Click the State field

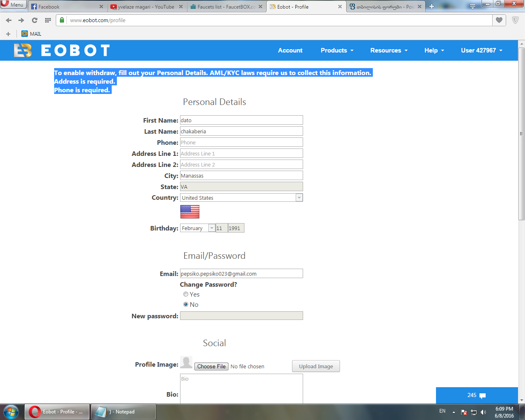pos(242,187)
